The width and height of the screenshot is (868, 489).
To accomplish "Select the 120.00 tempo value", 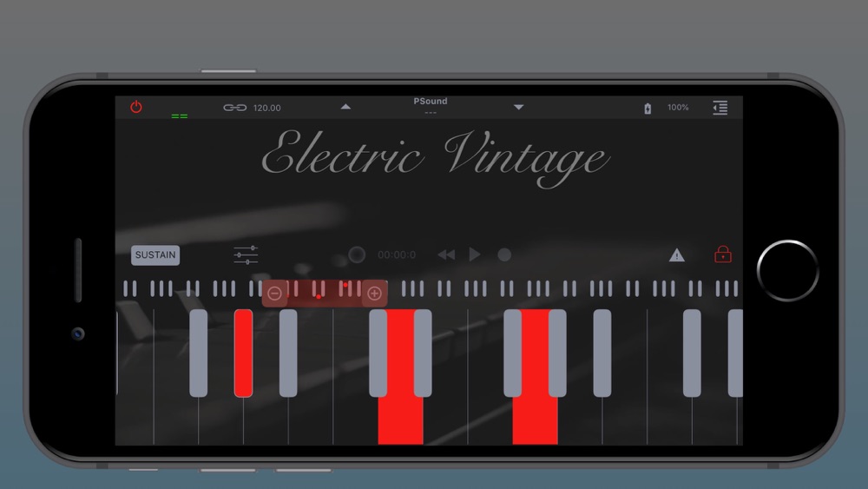I will (266, 108).
